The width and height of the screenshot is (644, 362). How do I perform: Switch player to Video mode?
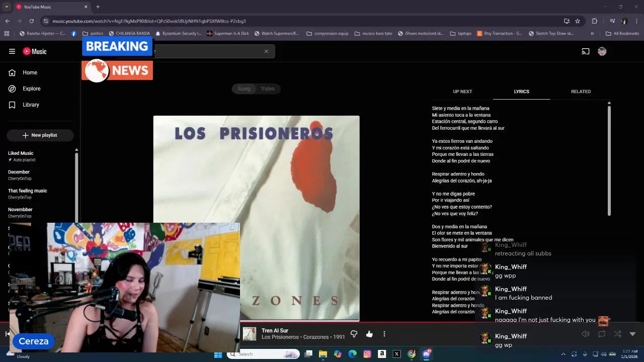(x=268, y=88)
